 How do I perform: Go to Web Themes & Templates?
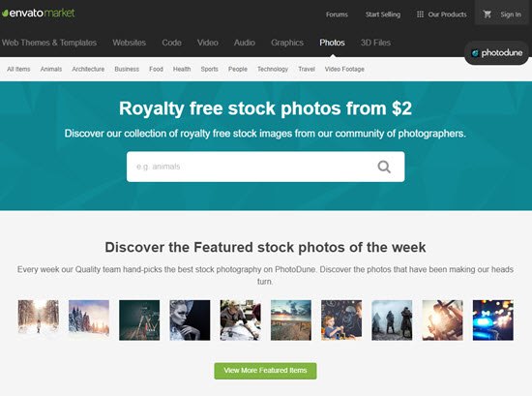(49, 43)
